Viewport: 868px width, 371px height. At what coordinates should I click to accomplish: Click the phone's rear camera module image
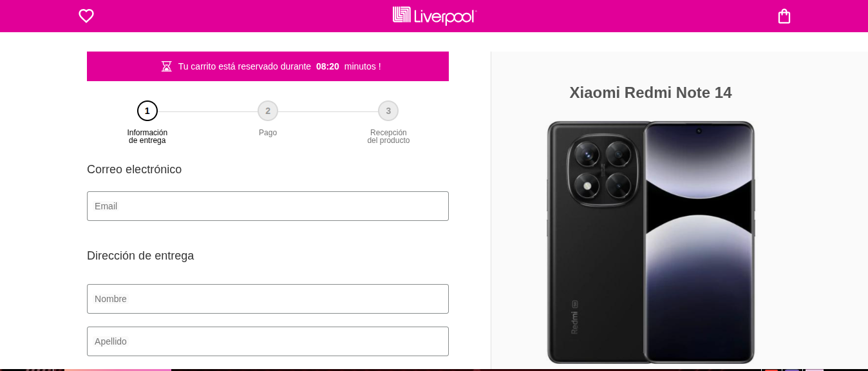tap(603, 171)
